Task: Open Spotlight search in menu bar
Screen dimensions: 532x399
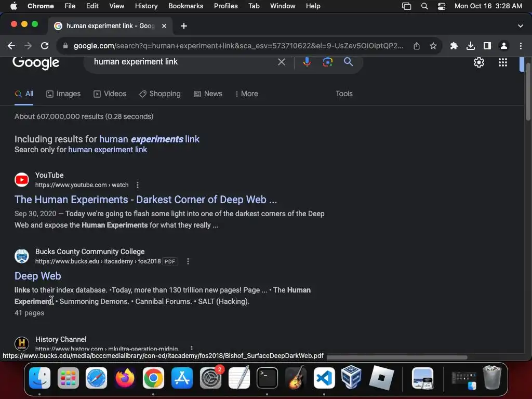Action: click(424, 6)
